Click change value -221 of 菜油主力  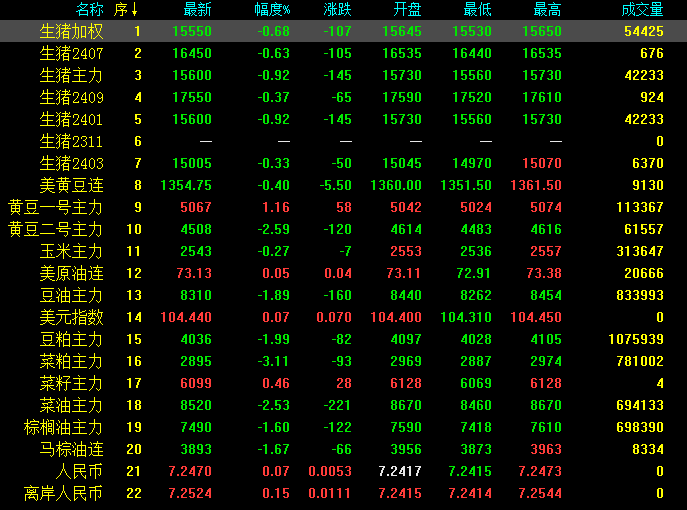coord(337,405)
